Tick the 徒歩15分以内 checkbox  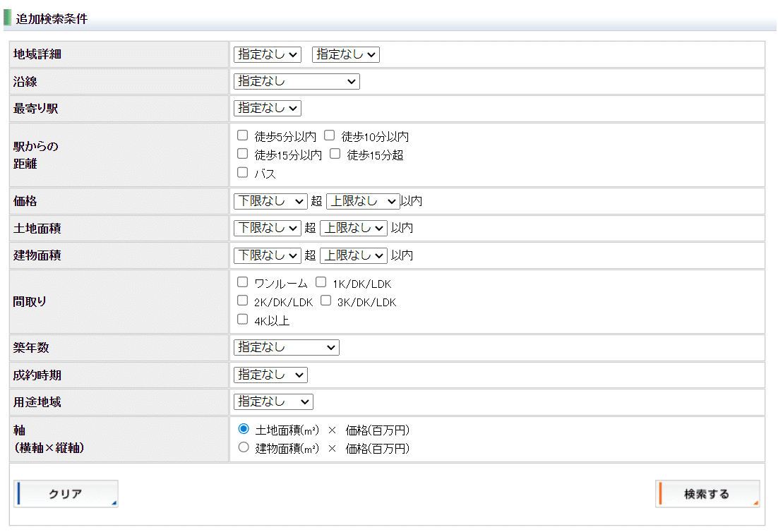pyautogui.click(x=243, y=154)
